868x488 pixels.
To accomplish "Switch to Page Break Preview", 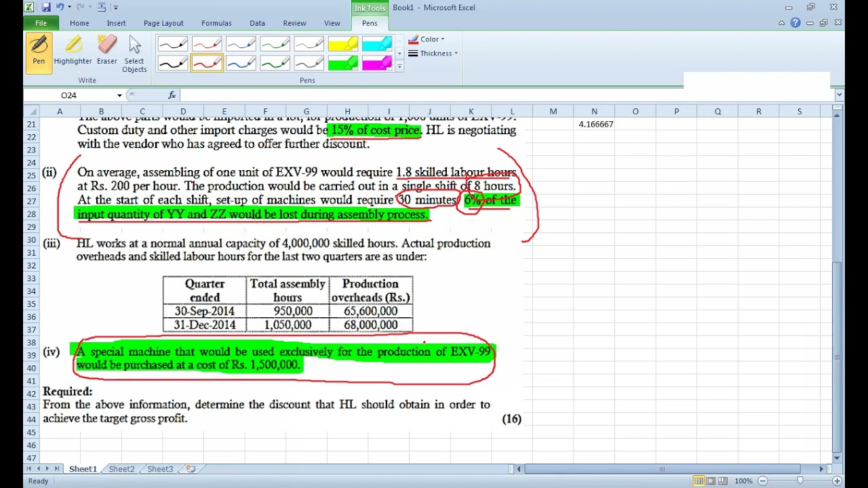I will click(x=724, y=481).
